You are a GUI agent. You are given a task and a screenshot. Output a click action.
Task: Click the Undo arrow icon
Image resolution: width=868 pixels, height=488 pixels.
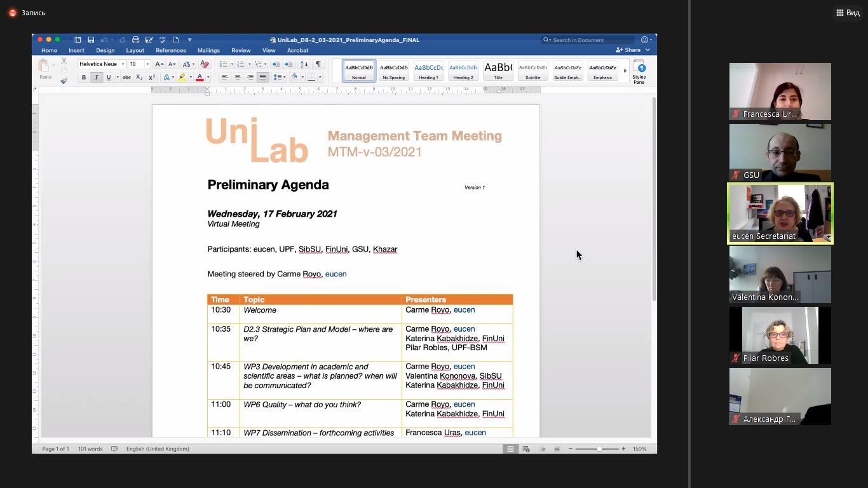104,40
